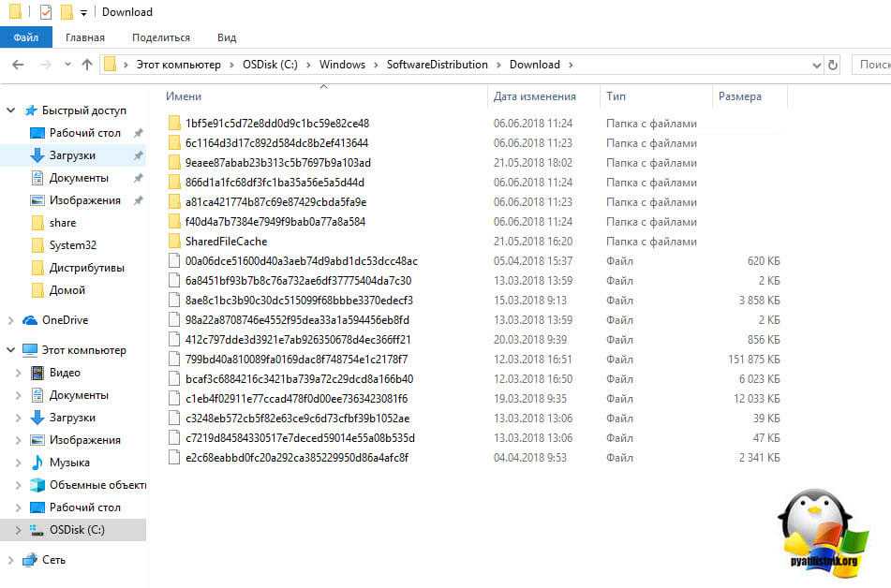Click the Музыка note icon

coord(37,463)
